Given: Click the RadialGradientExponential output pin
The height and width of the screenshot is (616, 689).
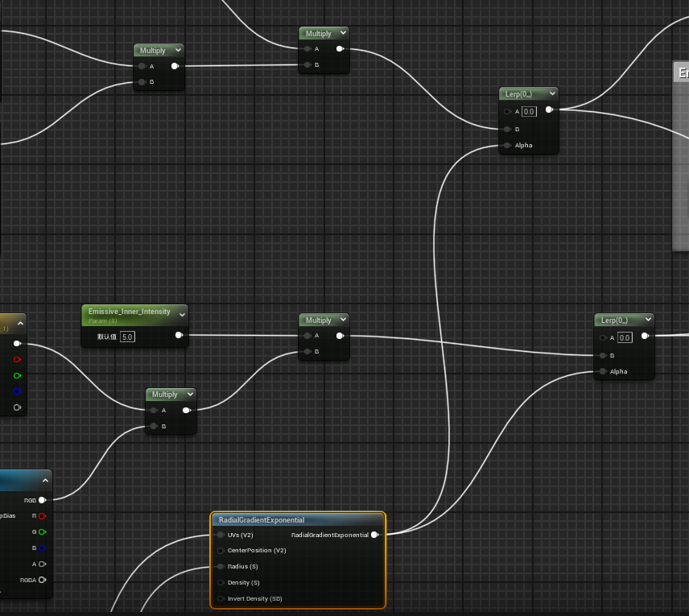Looking at the screenshot, I should (x=374, y=535).
